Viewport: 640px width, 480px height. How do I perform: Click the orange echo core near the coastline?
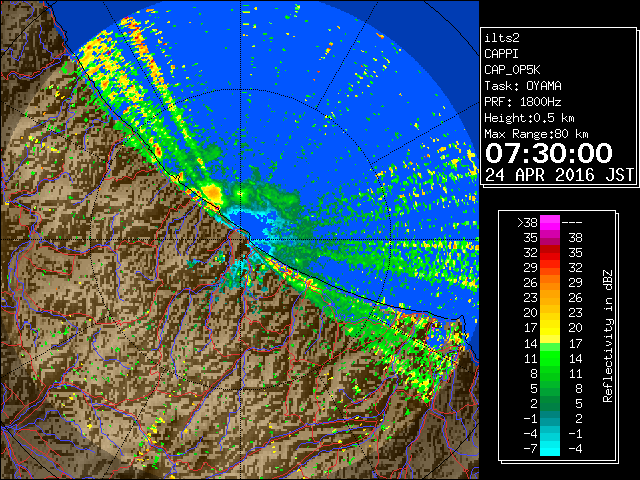(212, 192)
